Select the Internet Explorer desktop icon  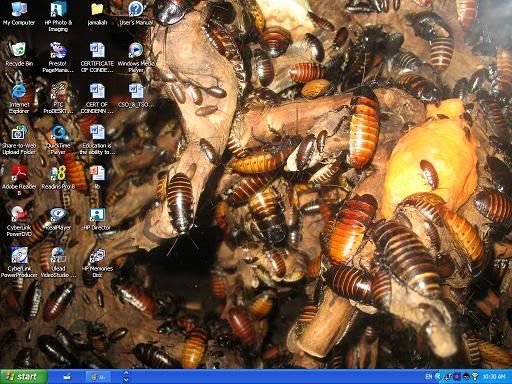click(x=19, y=98)
